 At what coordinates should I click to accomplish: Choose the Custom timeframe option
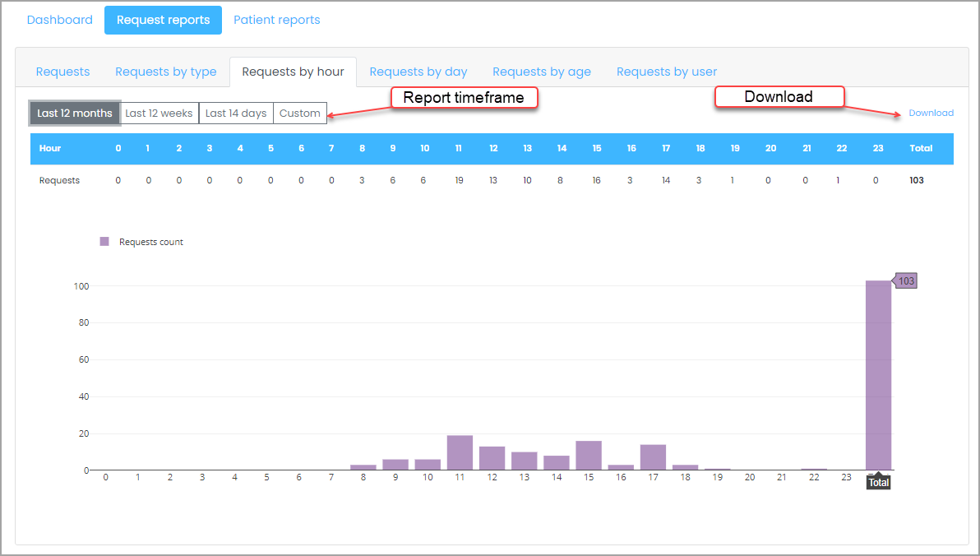point(300,114)
